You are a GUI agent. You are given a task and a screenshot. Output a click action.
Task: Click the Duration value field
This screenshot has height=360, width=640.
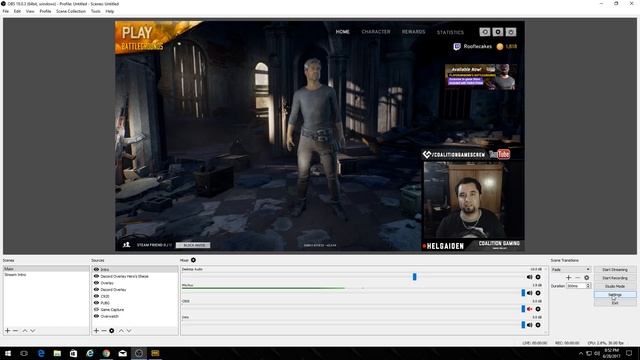click(x=576, y=286)
